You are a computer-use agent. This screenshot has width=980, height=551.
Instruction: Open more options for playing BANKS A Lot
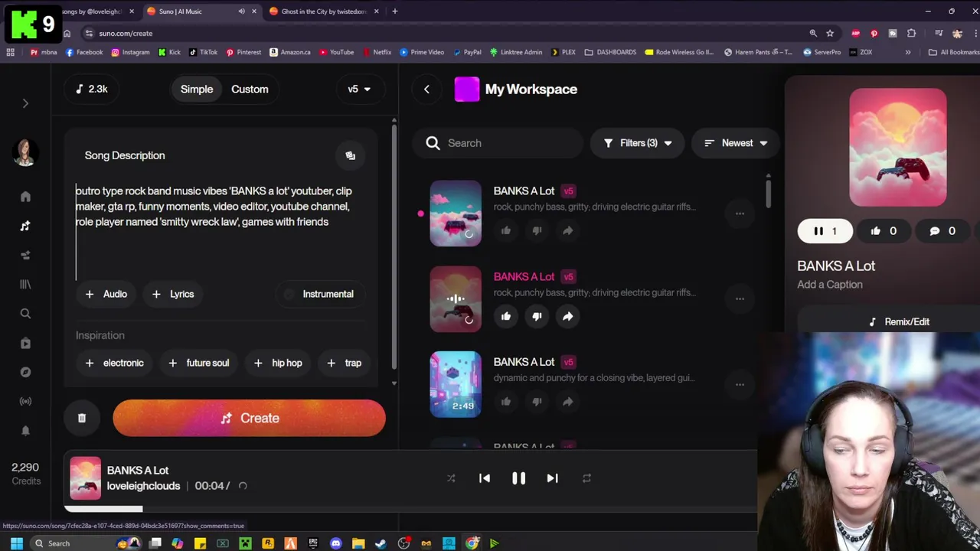pos(740,299)
